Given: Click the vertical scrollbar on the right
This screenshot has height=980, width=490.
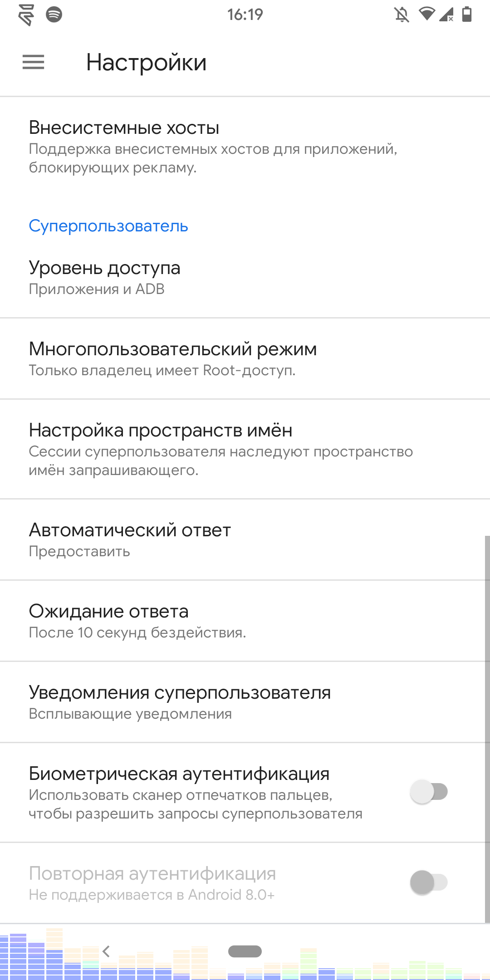Looking at the screenshot, I should click(487, 726).
